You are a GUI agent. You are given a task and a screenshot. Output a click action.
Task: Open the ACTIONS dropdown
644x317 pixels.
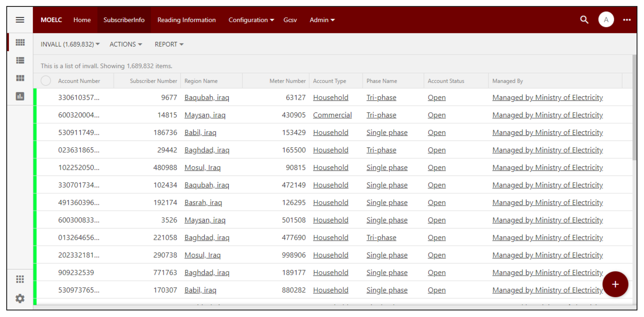(125, 44)
